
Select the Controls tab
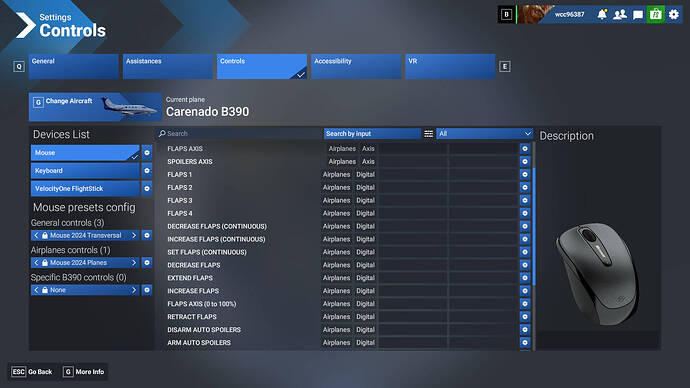coord(262,66)
